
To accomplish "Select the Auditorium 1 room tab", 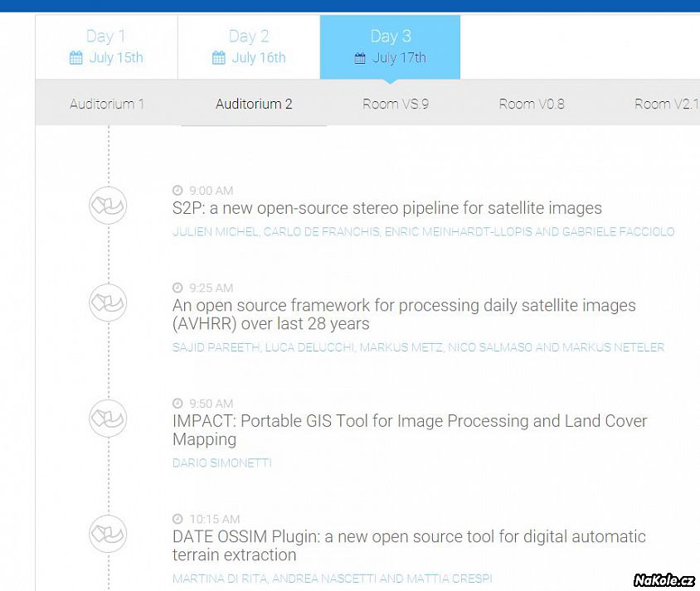I will (107, 104).
